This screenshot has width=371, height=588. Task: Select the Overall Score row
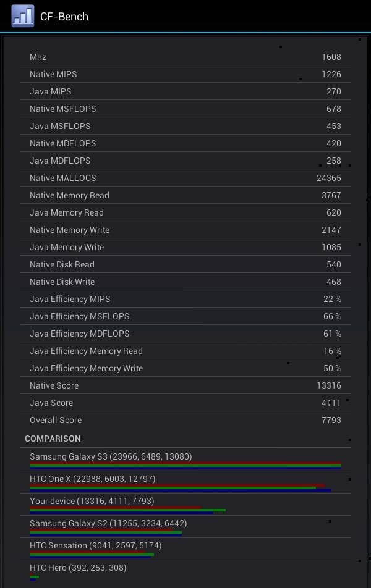pyautogui.click(x=185, y=420)
